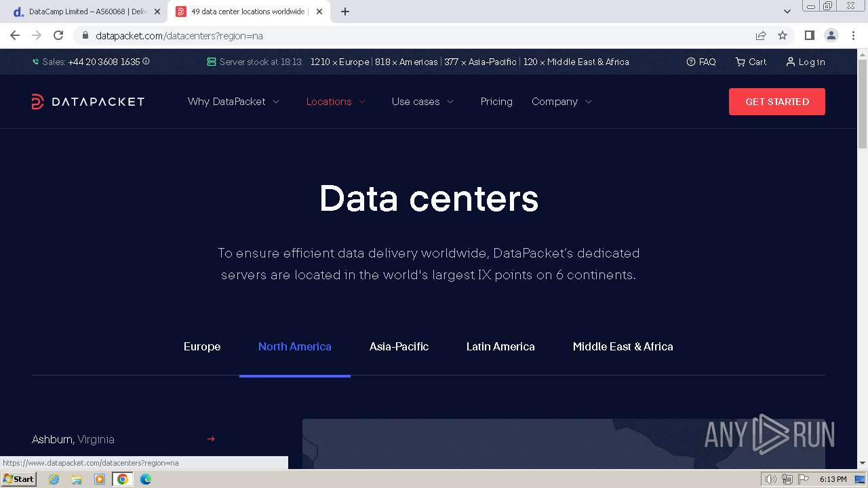Image resolution: width=868 pixels, height=488 pixels.
Task: Click the red arrow next to Ashburn
Action: pos(211,439)
